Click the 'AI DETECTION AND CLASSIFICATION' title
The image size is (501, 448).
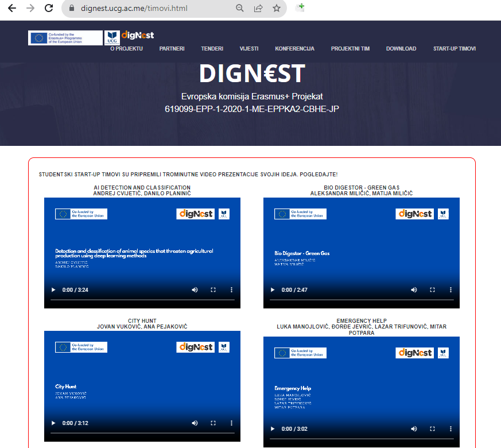tap(142, 187)
